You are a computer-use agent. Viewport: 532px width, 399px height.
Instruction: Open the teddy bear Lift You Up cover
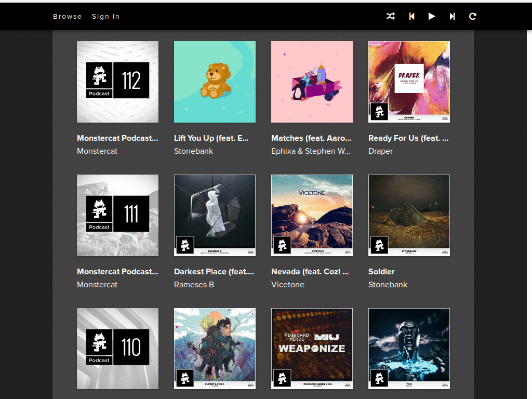point(215,82)
